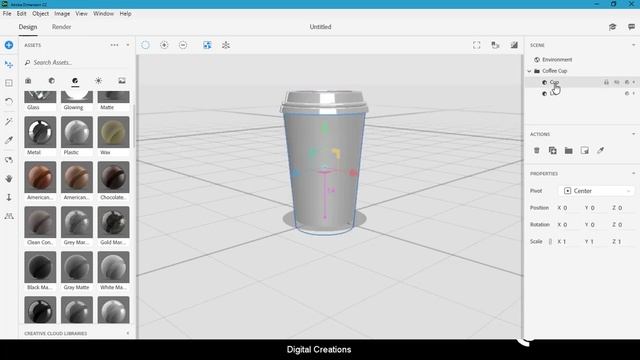Choose the Metal material thumbnail
Screen dimensions: 640x360
click(40, 132)
